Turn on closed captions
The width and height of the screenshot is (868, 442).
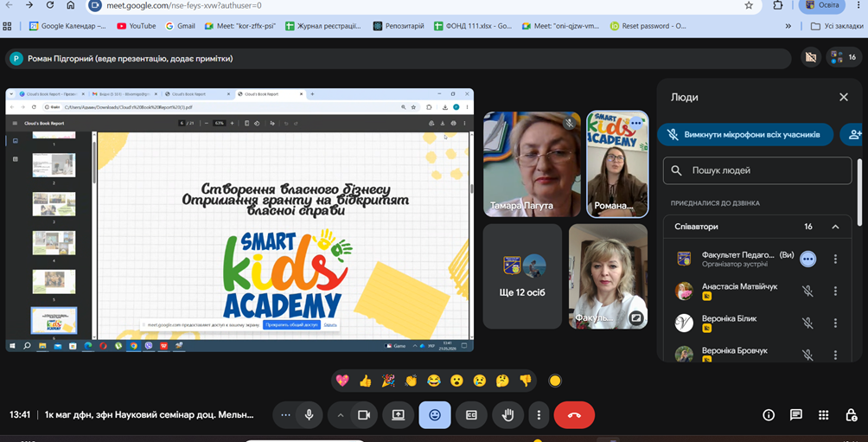pos(471,415)
